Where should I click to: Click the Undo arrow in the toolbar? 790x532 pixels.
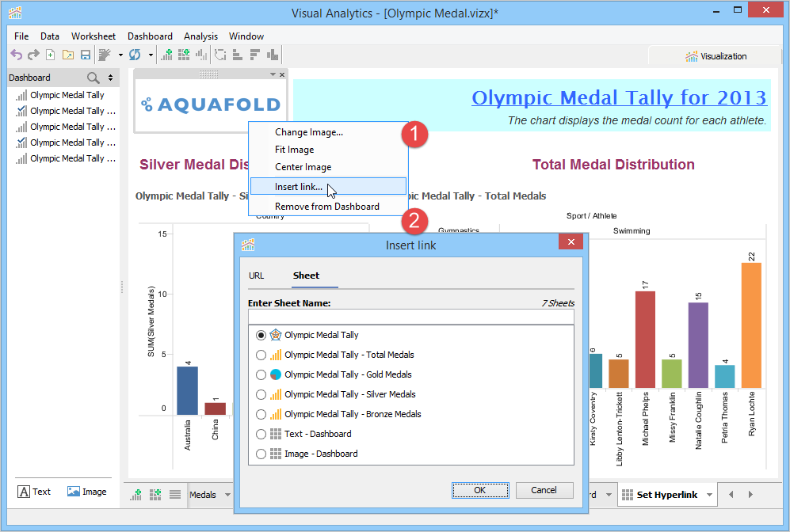click(17, 55)
